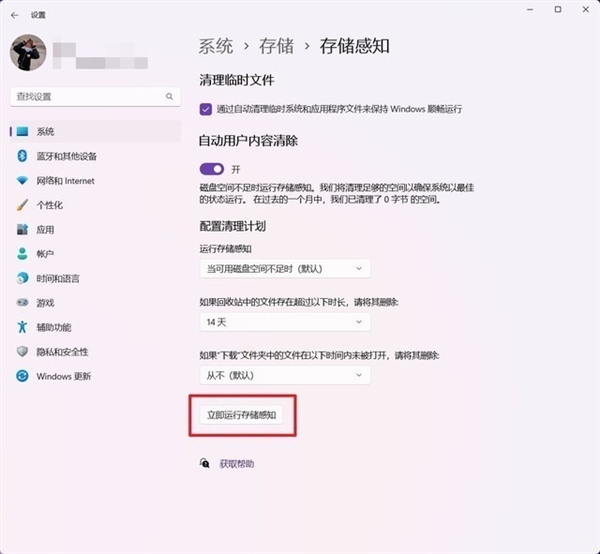Navigate to 存储 in the breadcrumb

(275, 46)
